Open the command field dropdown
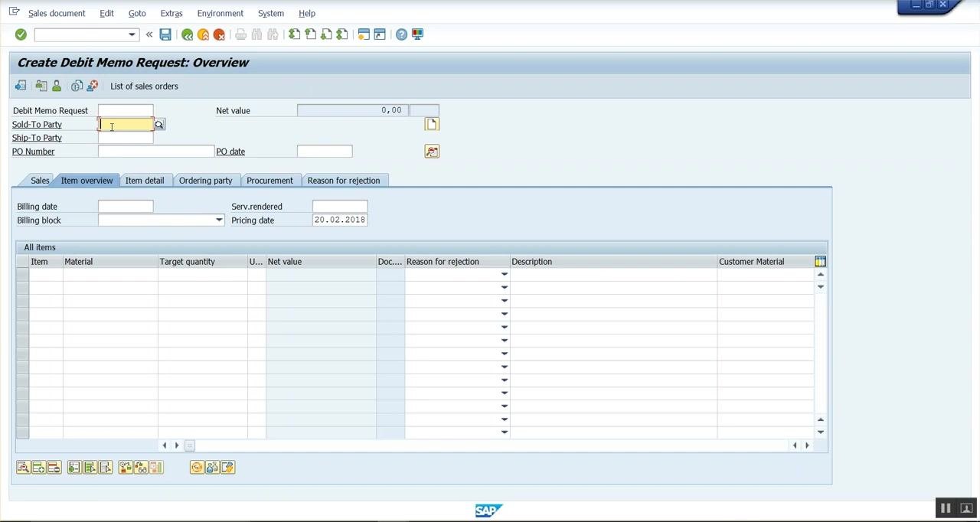Viewport: 980px width, 522px height. click(132, 34)
